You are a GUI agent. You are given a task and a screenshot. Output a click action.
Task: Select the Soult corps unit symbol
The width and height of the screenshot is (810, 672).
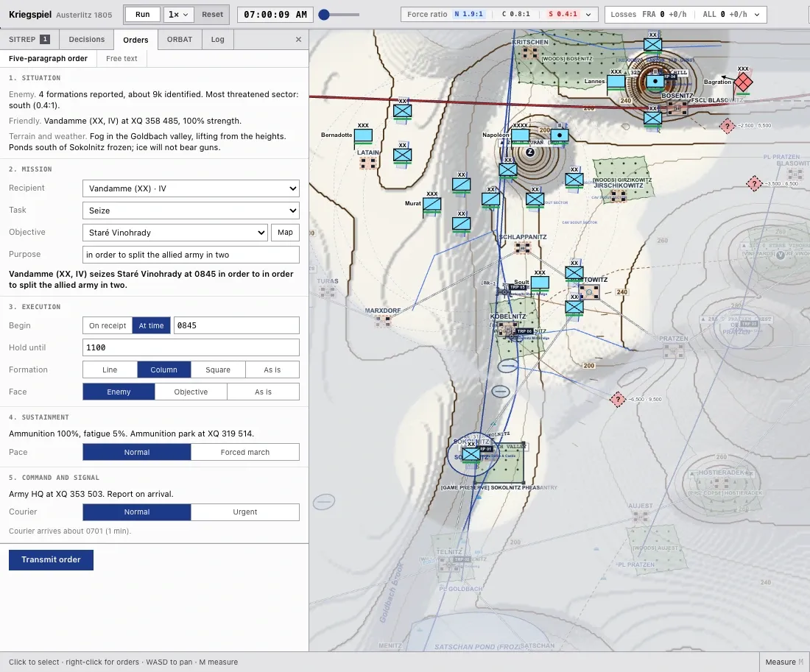(x=540, y=283)
